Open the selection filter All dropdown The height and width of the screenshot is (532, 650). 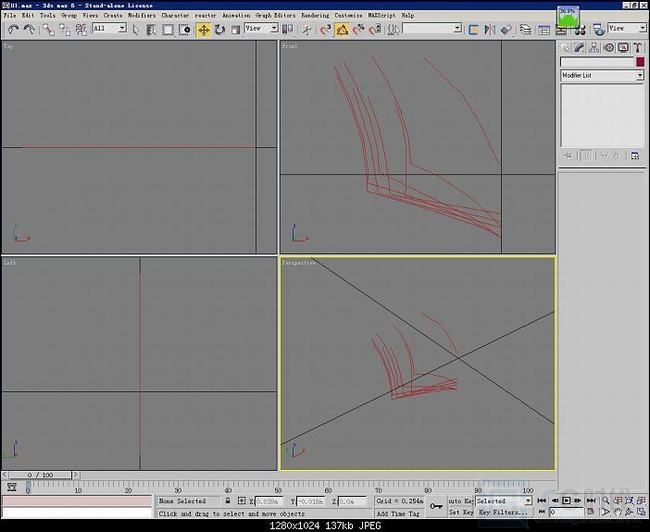point(109,28)
